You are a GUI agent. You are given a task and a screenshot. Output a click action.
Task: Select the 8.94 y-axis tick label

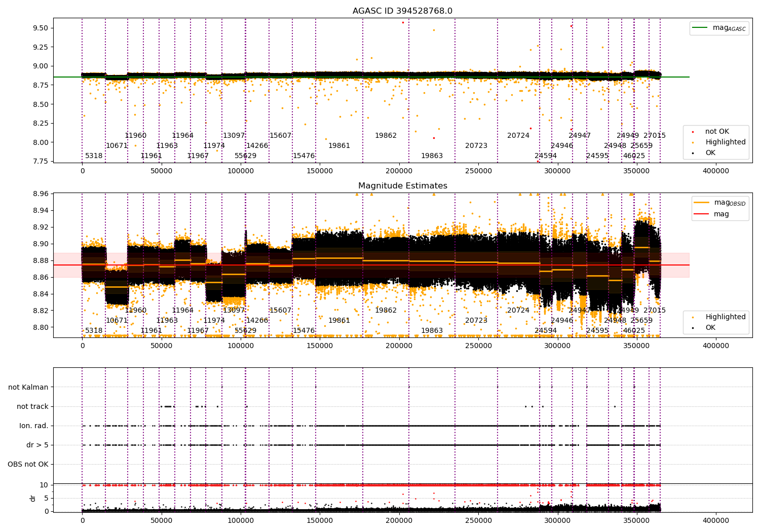(x=41, y=211)
